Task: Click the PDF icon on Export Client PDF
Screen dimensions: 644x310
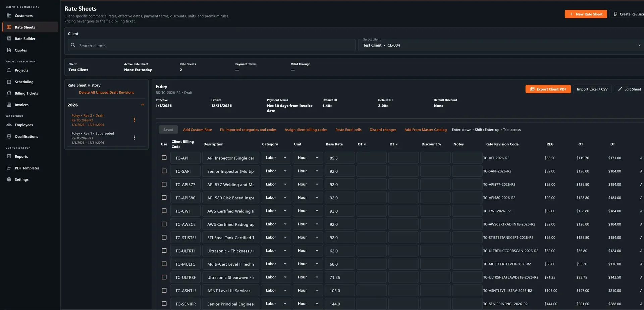Action: click(532, 89)
